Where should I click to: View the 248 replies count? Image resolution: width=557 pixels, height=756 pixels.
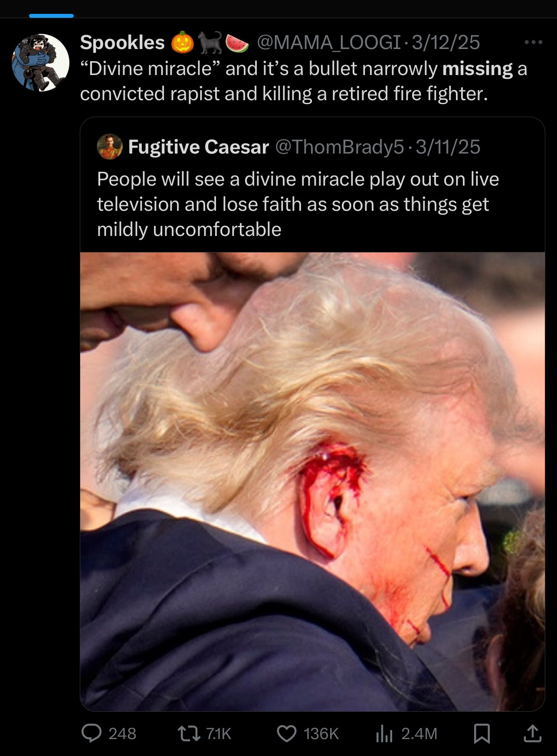tap(122, 733)
